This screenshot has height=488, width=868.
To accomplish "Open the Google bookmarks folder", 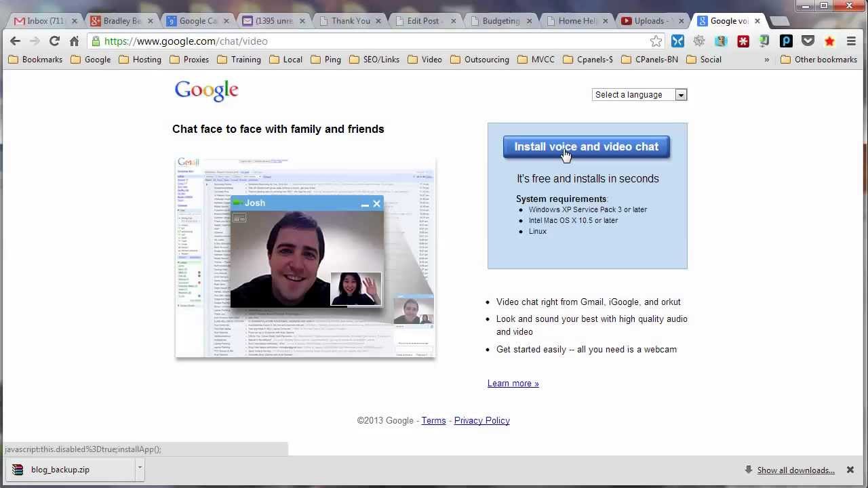I will (91, 60).
